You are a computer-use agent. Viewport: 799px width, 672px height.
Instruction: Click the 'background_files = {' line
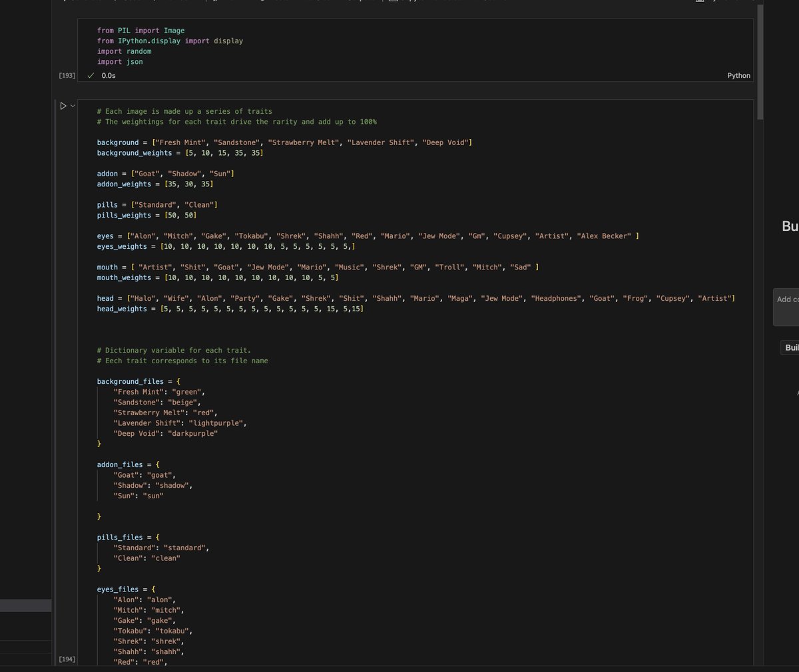[x=138, y=382]
